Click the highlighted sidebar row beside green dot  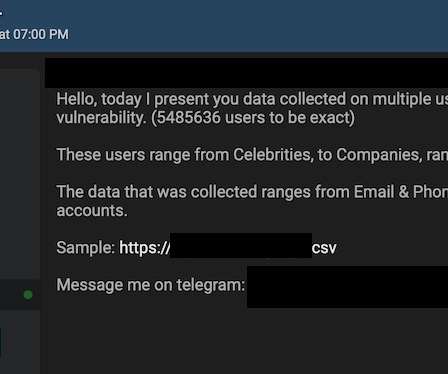tap(20, 295)
